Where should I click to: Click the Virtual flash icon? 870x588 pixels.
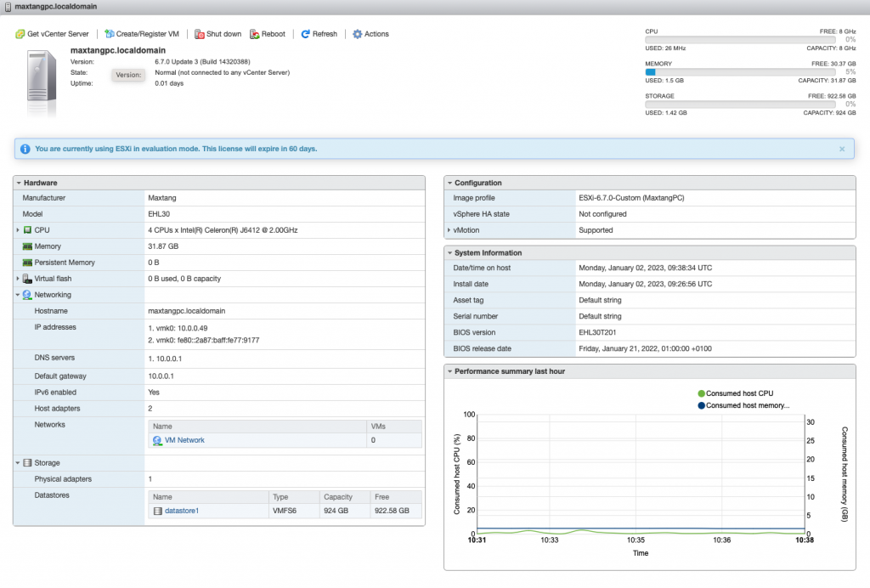(x=27, y=279)
